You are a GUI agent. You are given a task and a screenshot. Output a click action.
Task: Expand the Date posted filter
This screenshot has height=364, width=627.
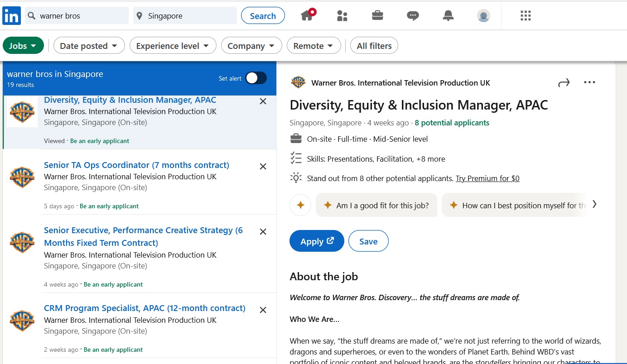(x=89, y=45)
